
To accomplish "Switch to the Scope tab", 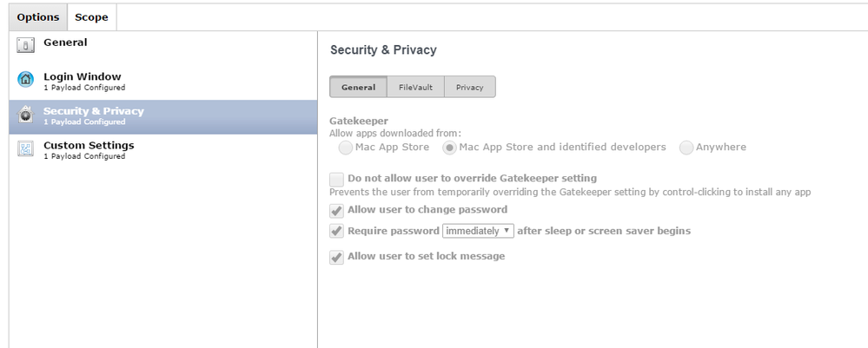I will [x=92, y=17].
